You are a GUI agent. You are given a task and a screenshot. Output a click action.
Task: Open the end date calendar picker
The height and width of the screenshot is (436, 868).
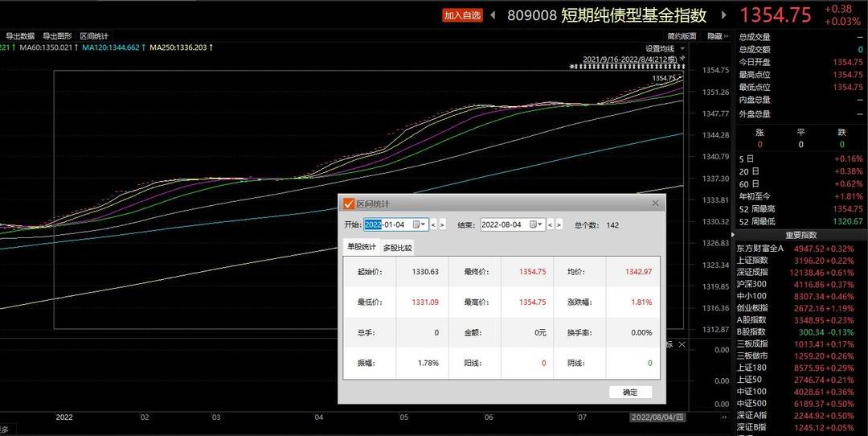(535, 225)
